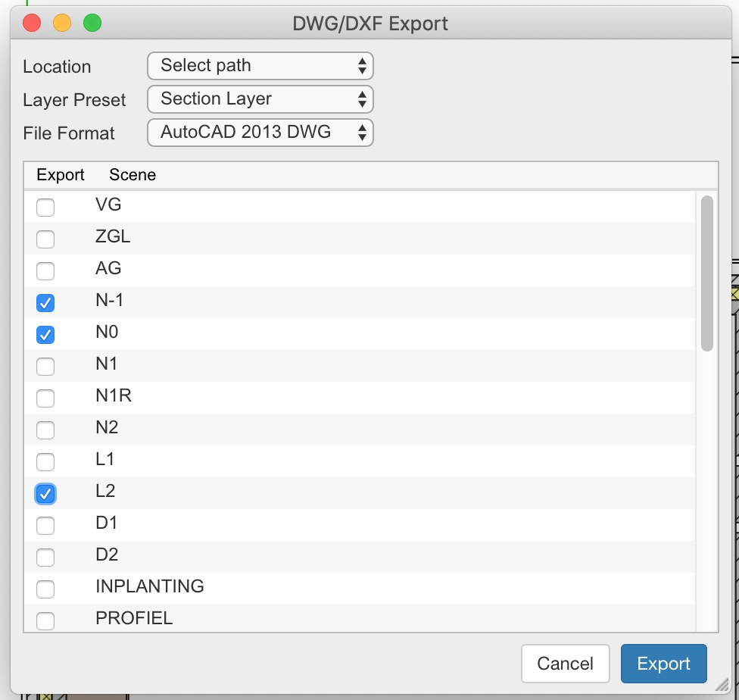The height and width of the screenshot is (700, 739).
Task: Click the Export column header
Action: coord(61,175)
